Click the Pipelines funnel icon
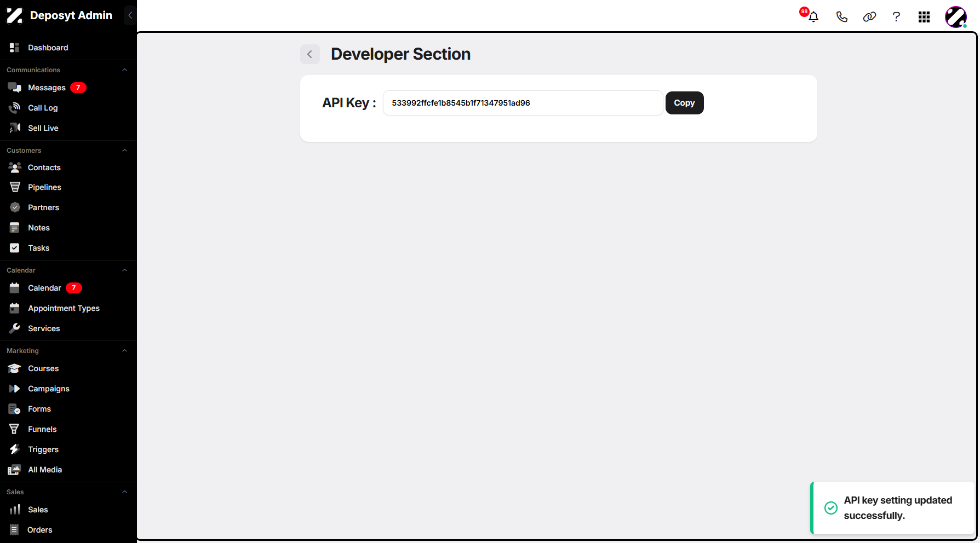 coord(15,187)
